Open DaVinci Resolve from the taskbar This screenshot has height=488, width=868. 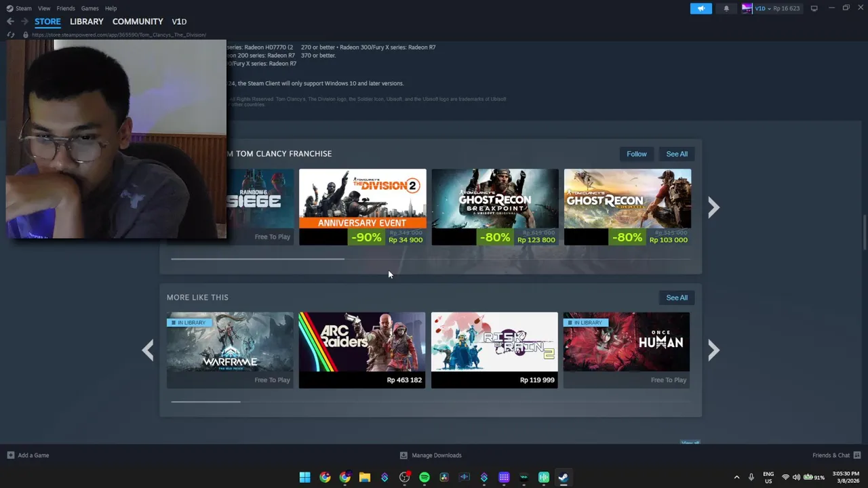(x=444, y=477)
